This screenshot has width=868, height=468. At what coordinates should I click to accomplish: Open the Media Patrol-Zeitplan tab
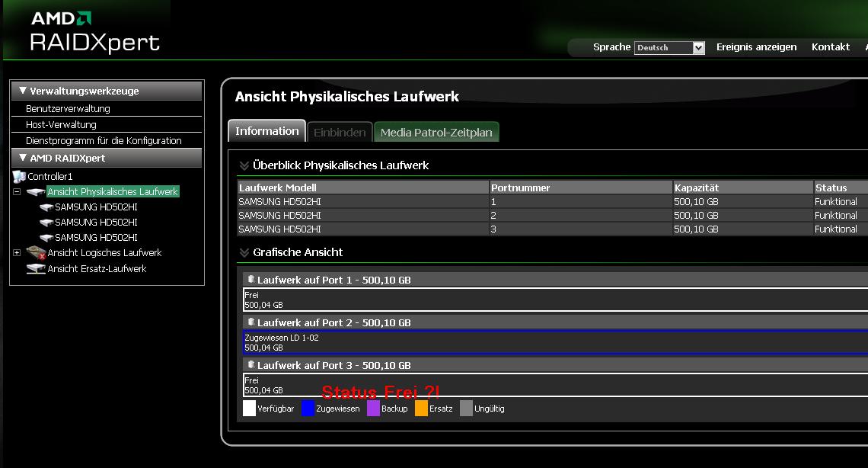pyautogui.click(x=436, y=133)
